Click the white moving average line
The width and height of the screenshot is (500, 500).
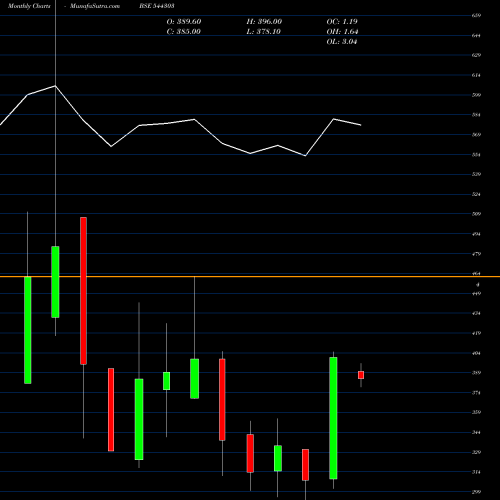[x=180, y=121]
